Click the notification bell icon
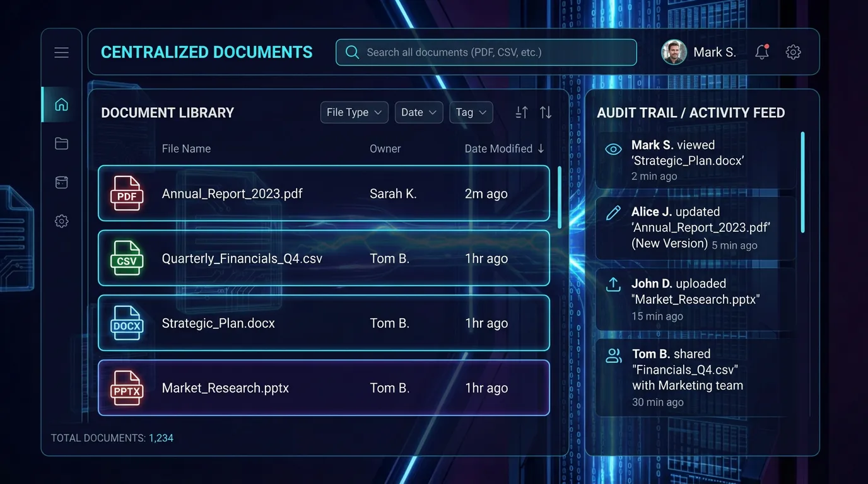 click(x=761, y=52)
